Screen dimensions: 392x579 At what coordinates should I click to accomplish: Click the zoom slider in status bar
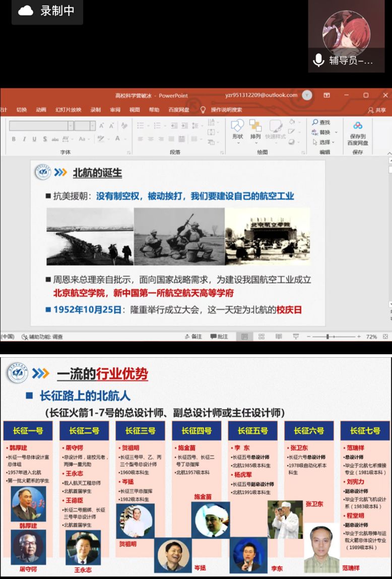[x=328, y=337]
